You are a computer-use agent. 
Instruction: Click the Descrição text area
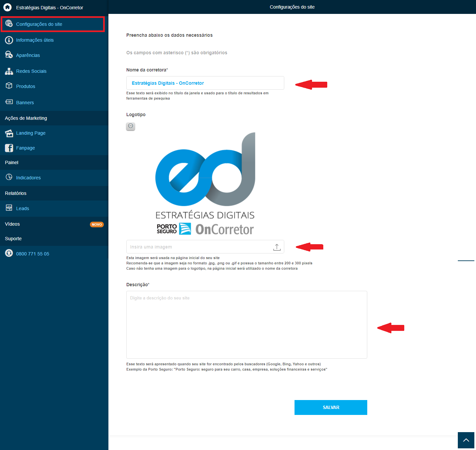tap(247, 325)
